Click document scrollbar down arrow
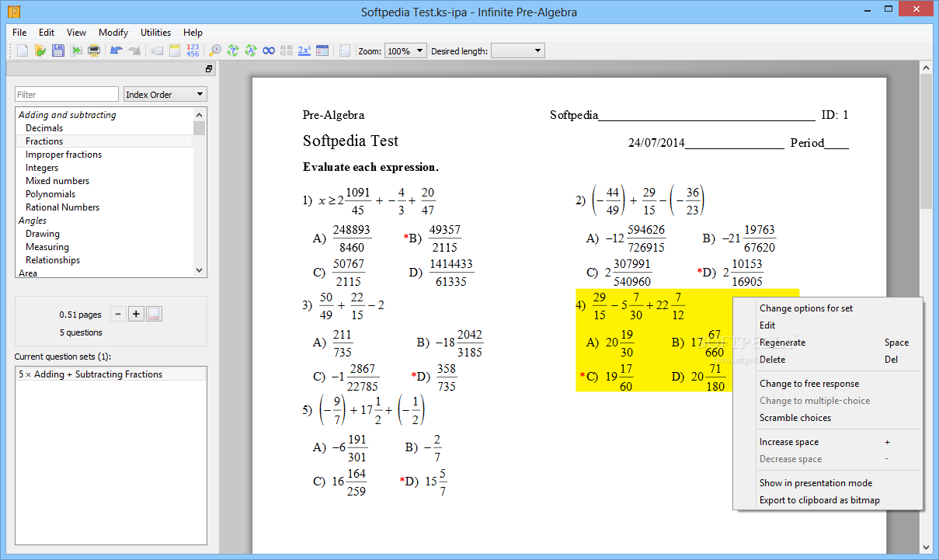Viewport: 939px width, 560px height. click(x=926, y=547)
